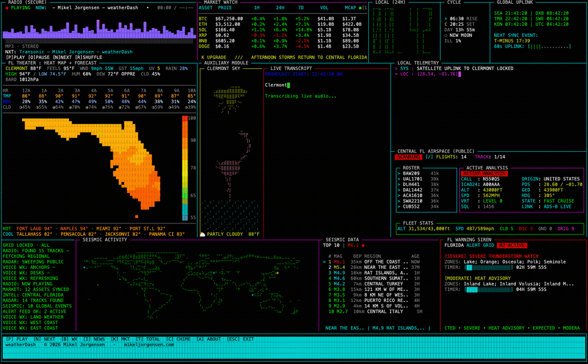Screen dimensions: 588x364
Task: Click the 24H column header in Market Watch
Action: 280,8
